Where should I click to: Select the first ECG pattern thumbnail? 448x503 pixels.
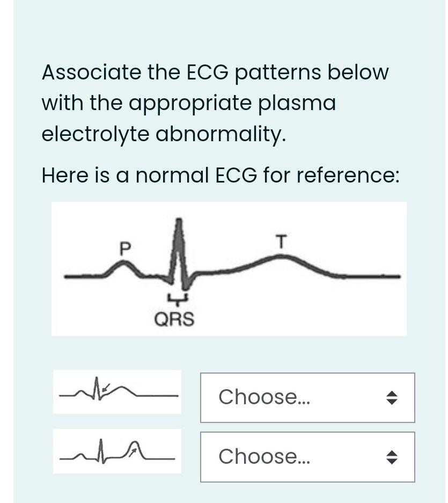coord(117,391)
